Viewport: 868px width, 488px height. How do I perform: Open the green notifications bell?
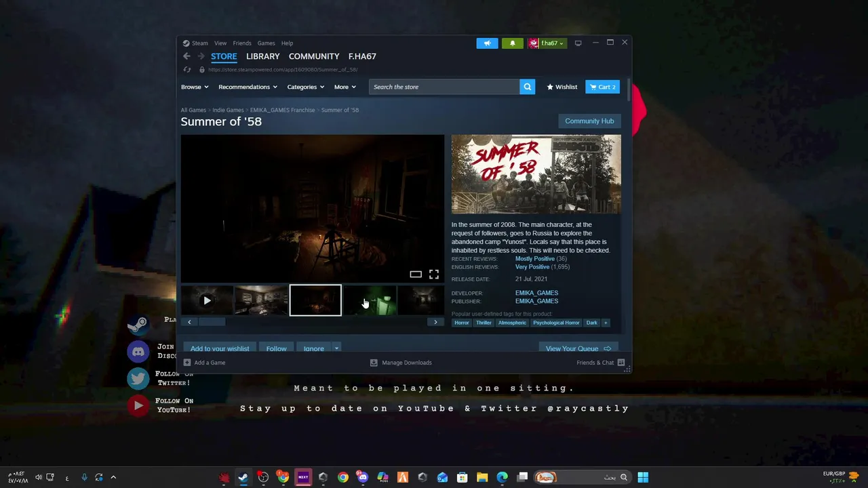click(512, 43)
